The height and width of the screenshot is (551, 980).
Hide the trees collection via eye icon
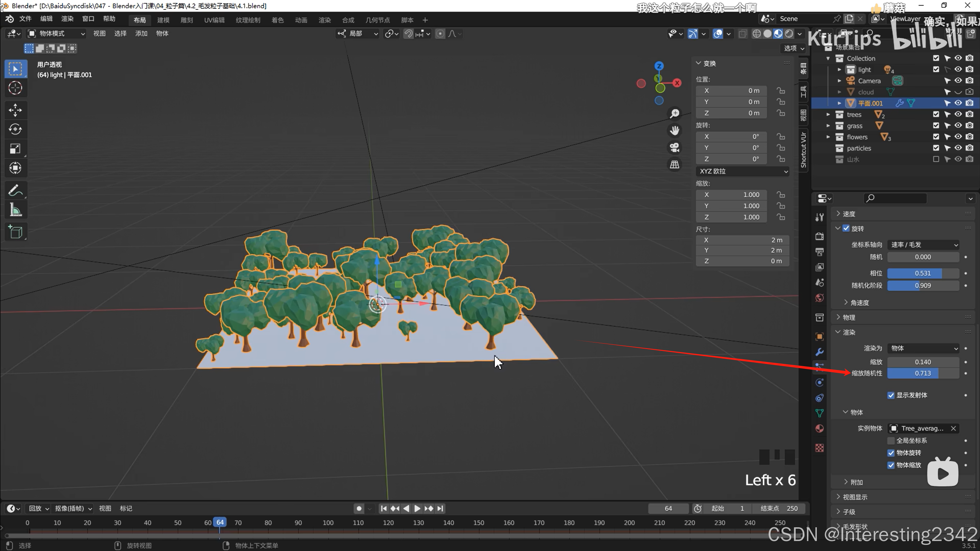pos(958,114)
